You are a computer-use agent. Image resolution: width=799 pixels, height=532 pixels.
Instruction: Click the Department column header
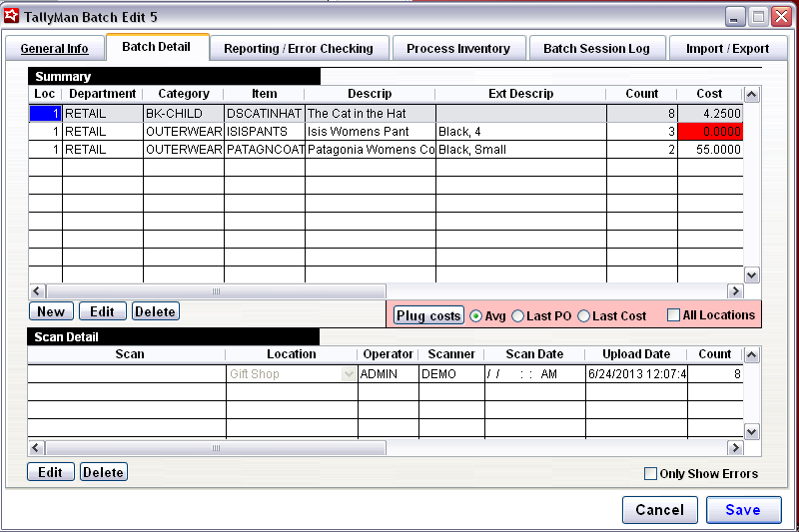point(103,94)
